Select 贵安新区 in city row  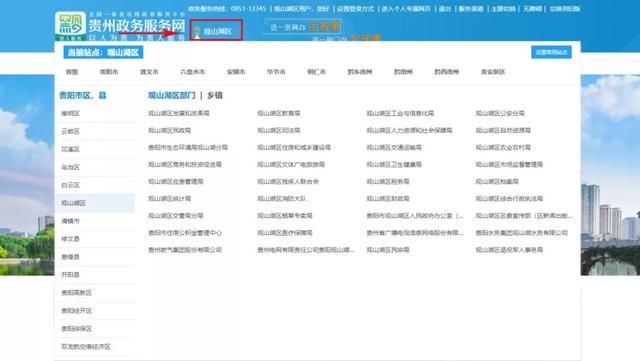493,72
